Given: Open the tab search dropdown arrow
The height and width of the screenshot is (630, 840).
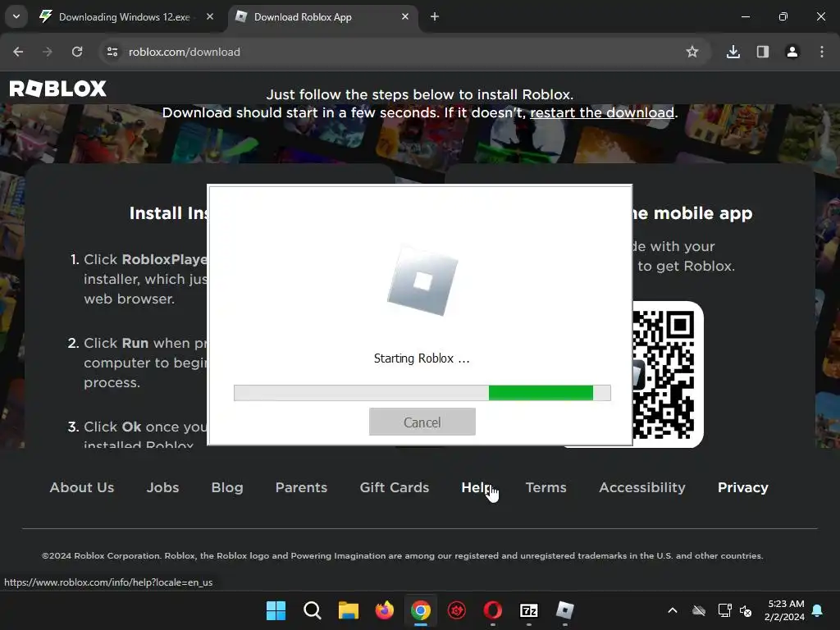Looking at the screenshot, I should click(16, 16).
